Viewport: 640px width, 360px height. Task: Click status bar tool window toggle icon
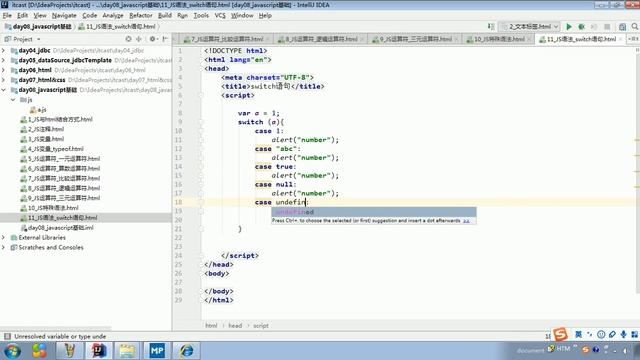7,336
